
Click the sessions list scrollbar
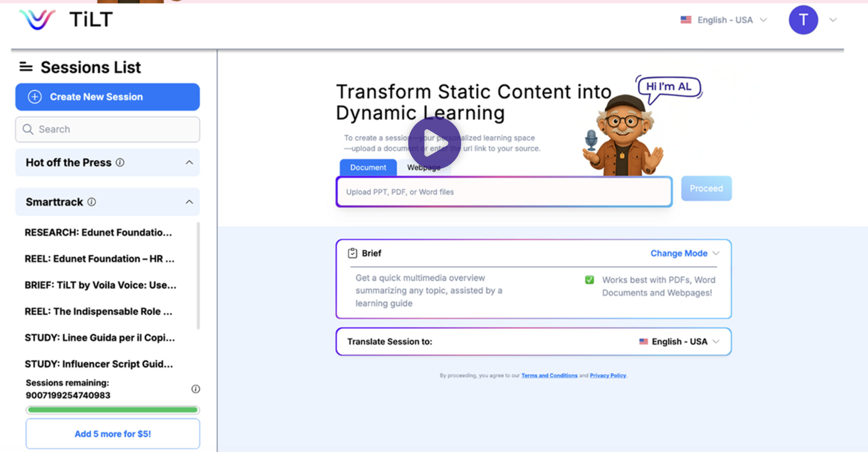point(198,275)
